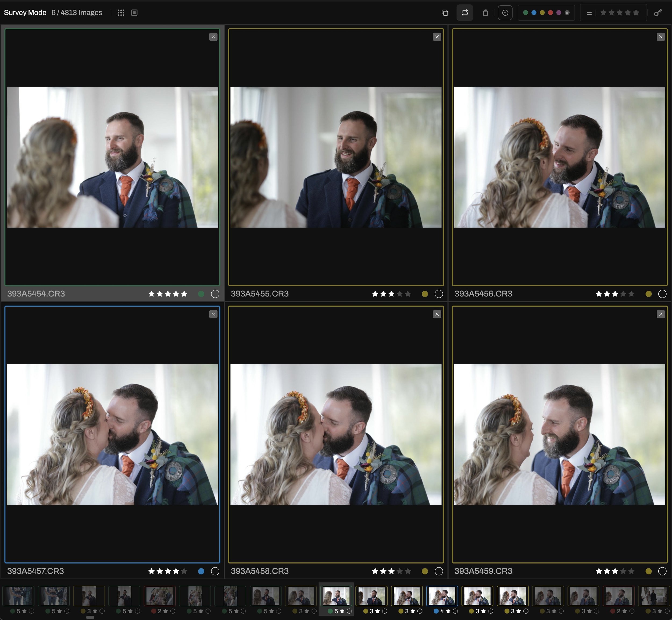Click the spray bottle icon in toolbar
Screen dimensions: 672x620
[485, 13]
